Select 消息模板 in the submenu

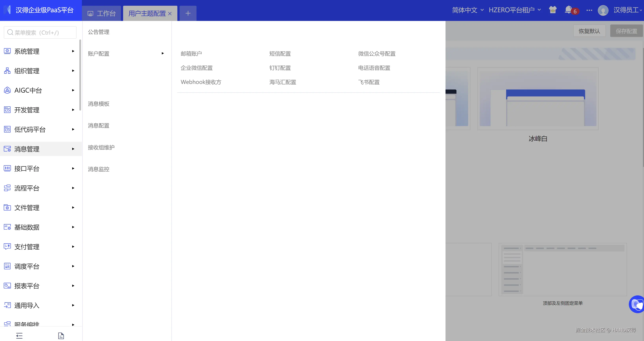tap(98, 104)
